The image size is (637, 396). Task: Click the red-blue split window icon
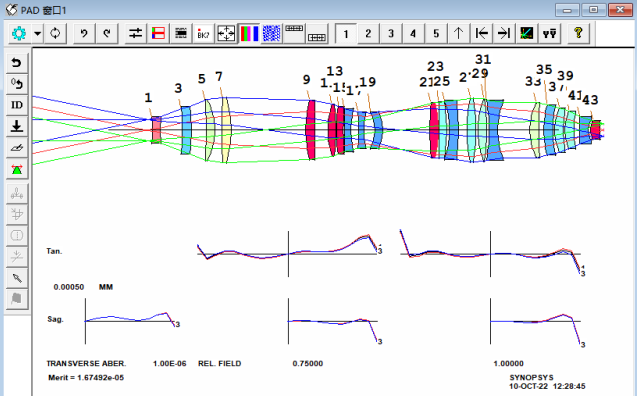[x=158, y=33]
